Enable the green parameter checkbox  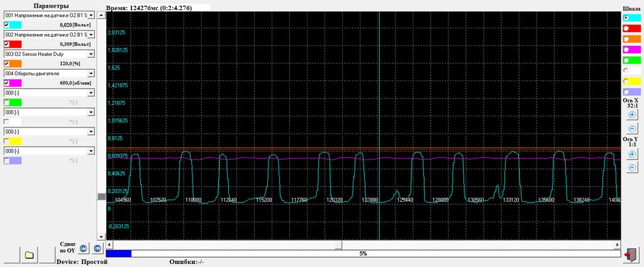pos(7,102)
